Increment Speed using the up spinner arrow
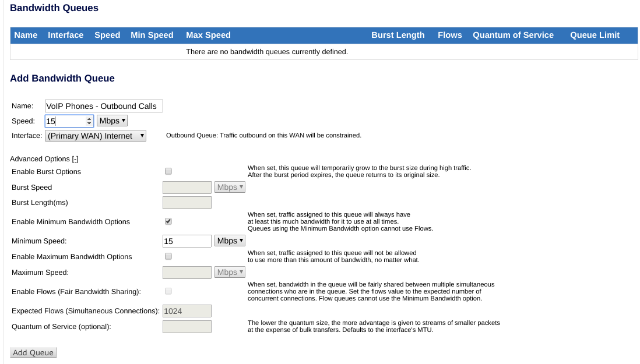Viewport: 640px width, 364px height. pyautogui.click(x=90, y=118)
